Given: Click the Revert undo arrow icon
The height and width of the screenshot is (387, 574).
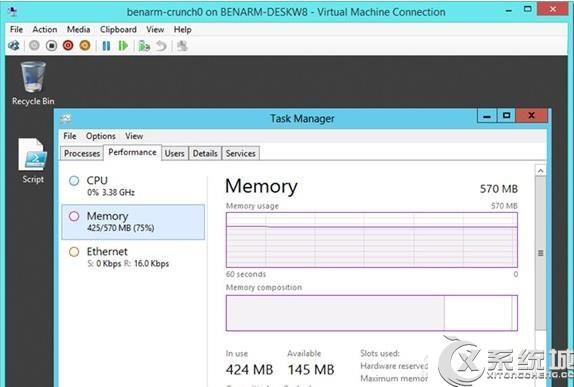Looking at the screenshot, I should point(161,46).
